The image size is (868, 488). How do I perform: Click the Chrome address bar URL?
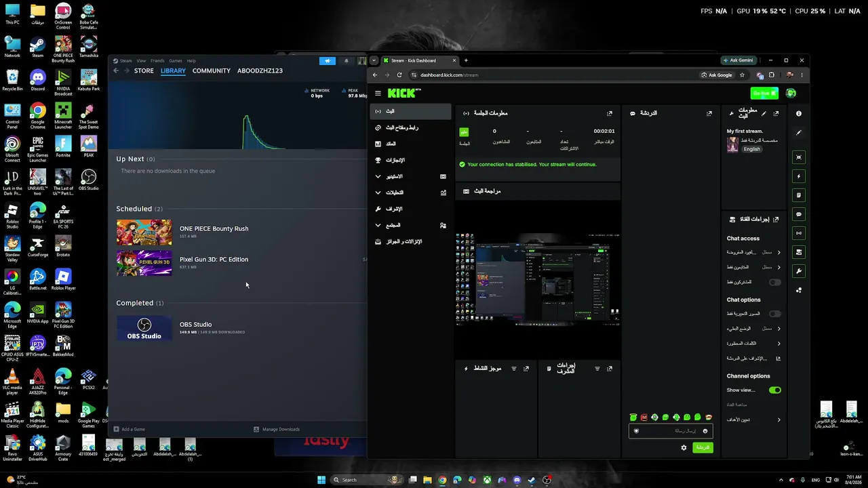(450, 75)
